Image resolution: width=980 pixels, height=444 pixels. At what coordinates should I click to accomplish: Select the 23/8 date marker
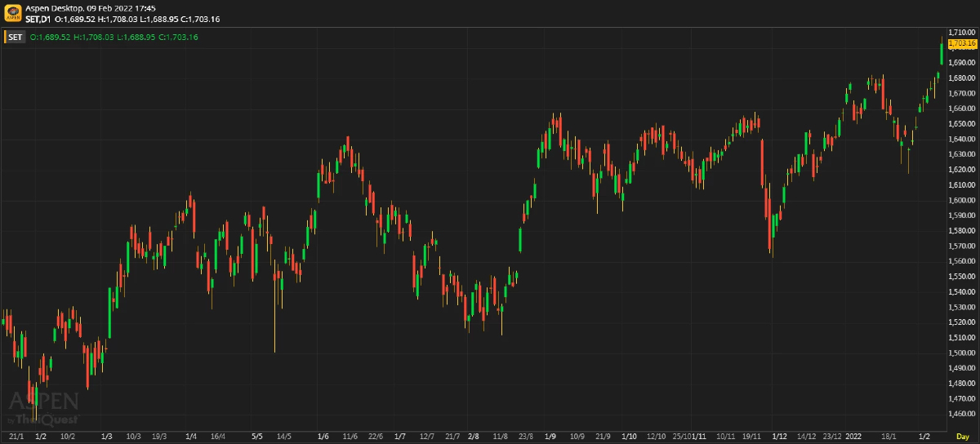coord(525,437)
